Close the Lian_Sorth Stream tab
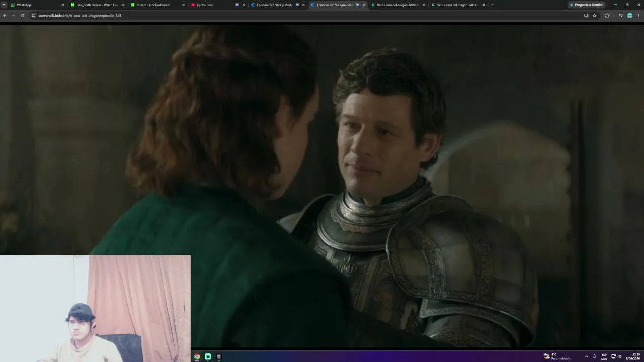644x362 pixels. click(123, 5)
